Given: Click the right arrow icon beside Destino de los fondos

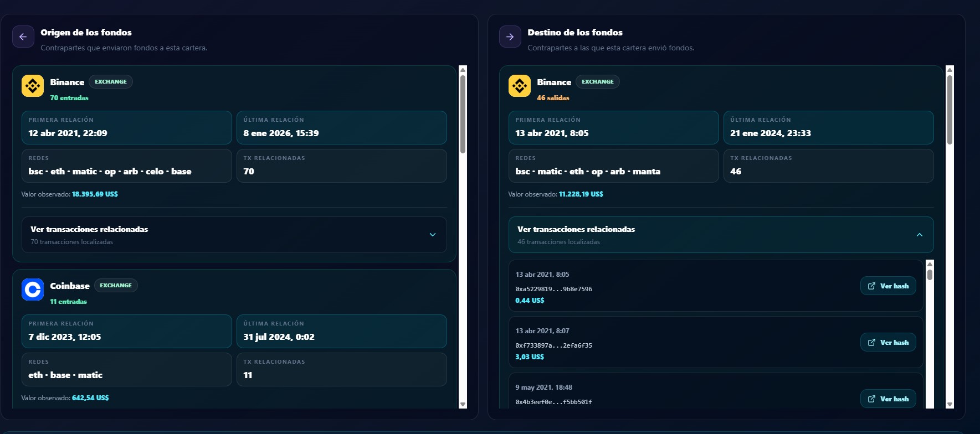Looking at the screenshot, I should [x=510, y=37].
